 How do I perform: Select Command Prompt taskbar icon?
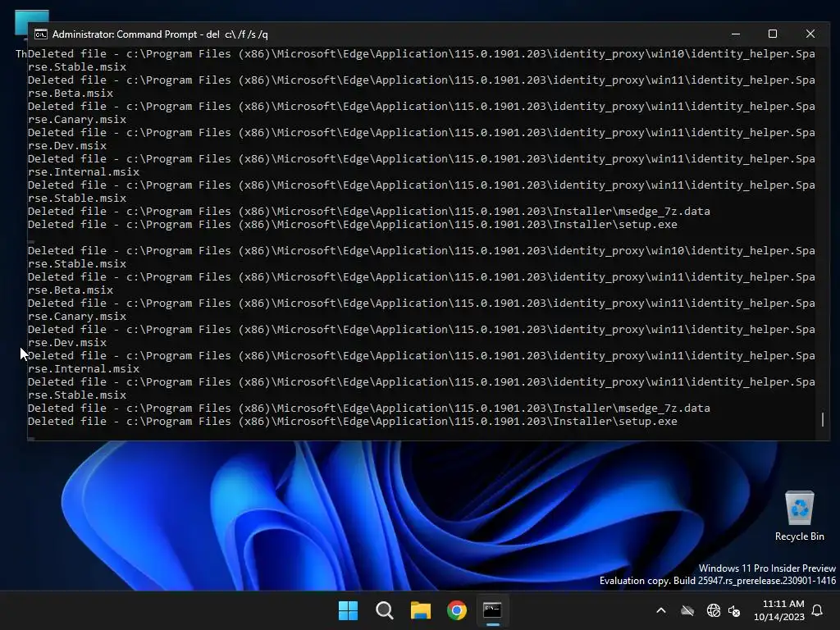pyautogui.click(x=492, y=610)
